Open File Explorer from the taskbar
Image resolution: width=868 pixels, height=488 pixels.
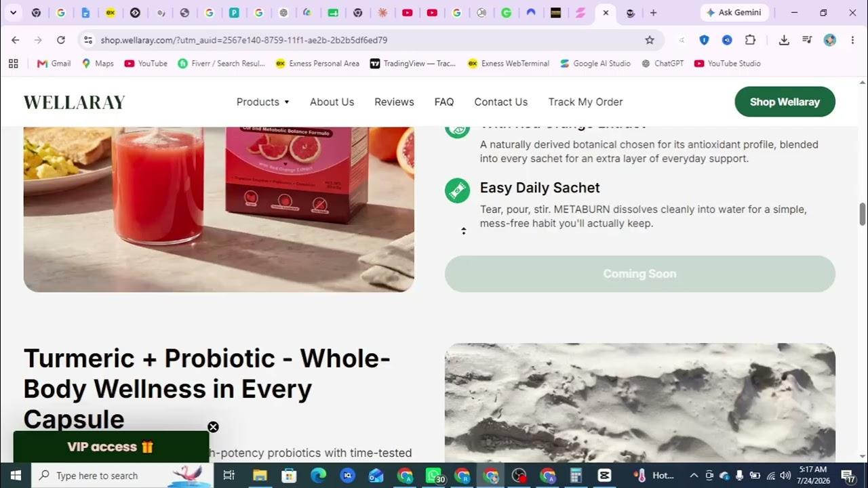coord(260,475)
